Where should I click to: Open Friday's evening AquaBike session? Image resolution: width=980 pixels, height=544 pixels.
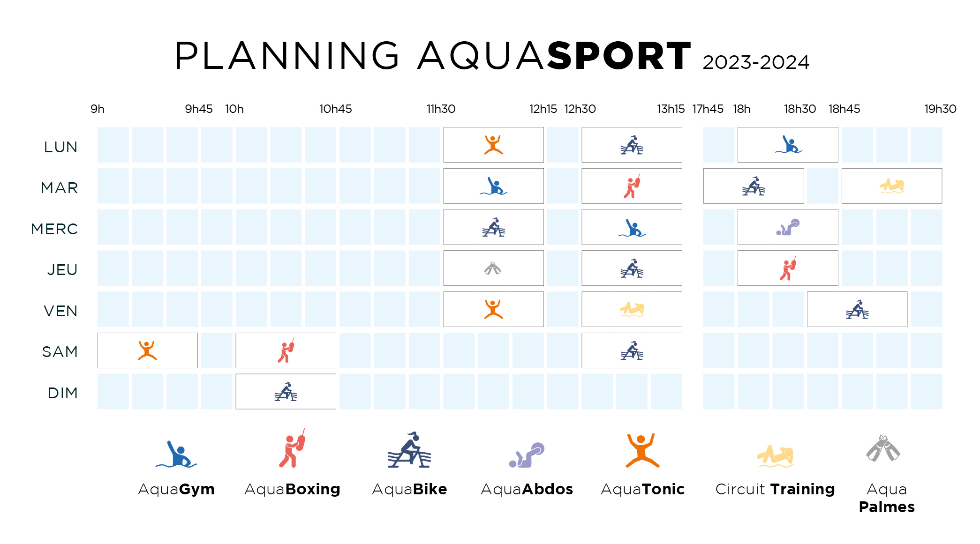pyautogui.click(x=857, y=309)
